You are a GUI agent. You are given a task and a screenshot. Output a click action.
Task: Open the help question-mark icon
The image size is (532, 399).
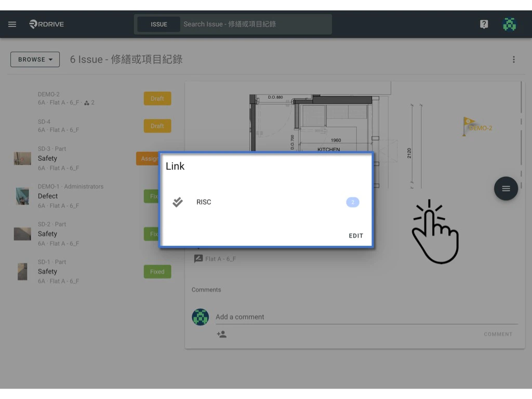[x=484, y=24]
